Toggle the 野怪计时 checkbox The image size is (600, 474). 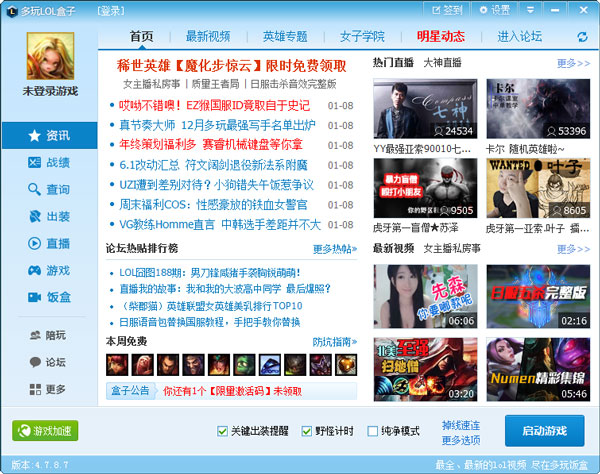point(307,431)
